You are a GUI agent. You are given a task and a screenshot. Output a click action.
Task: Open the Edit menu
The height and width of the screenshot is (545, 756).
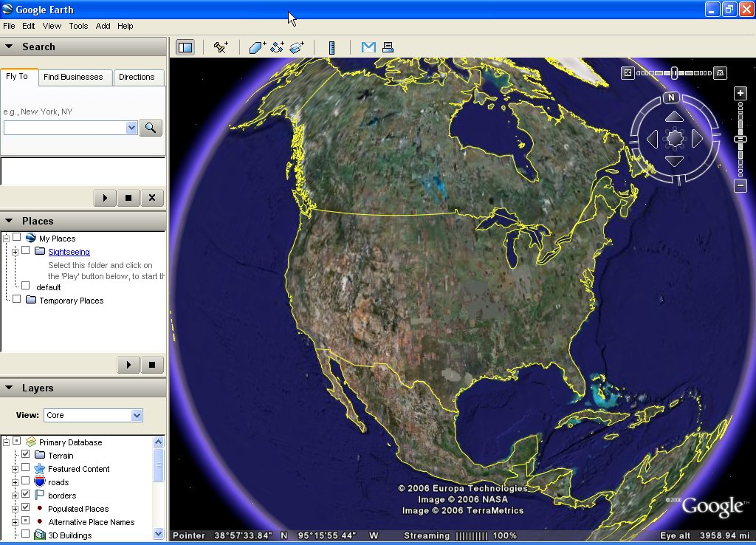tap(29, 26)
